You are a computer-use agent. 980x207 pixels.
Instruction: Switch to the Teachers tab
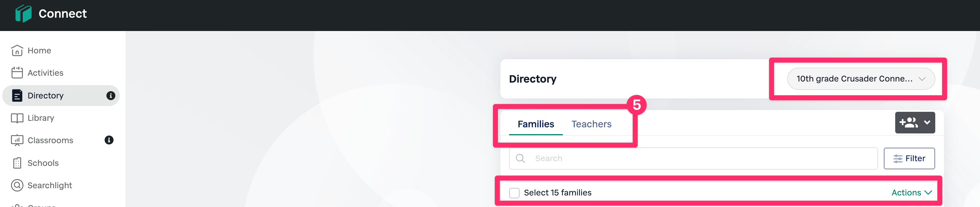coord(591,124)
